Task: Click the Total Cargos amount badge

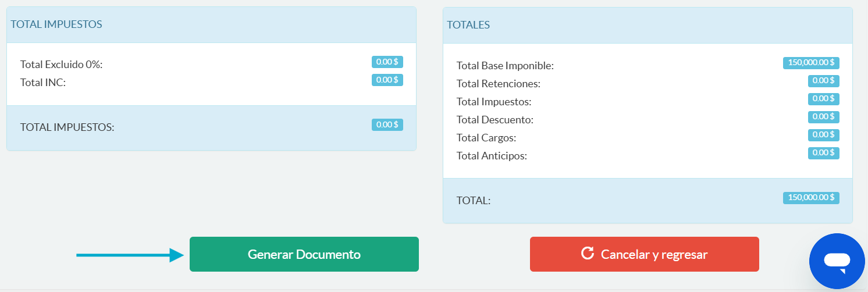Action: [x=823, y=135]
